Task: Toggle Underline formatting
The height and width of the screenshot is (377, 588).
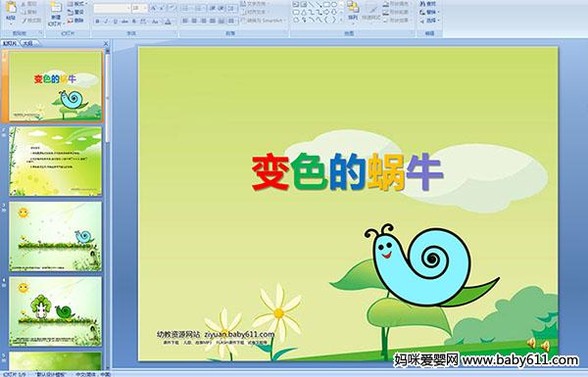Action: click(115, 22)
